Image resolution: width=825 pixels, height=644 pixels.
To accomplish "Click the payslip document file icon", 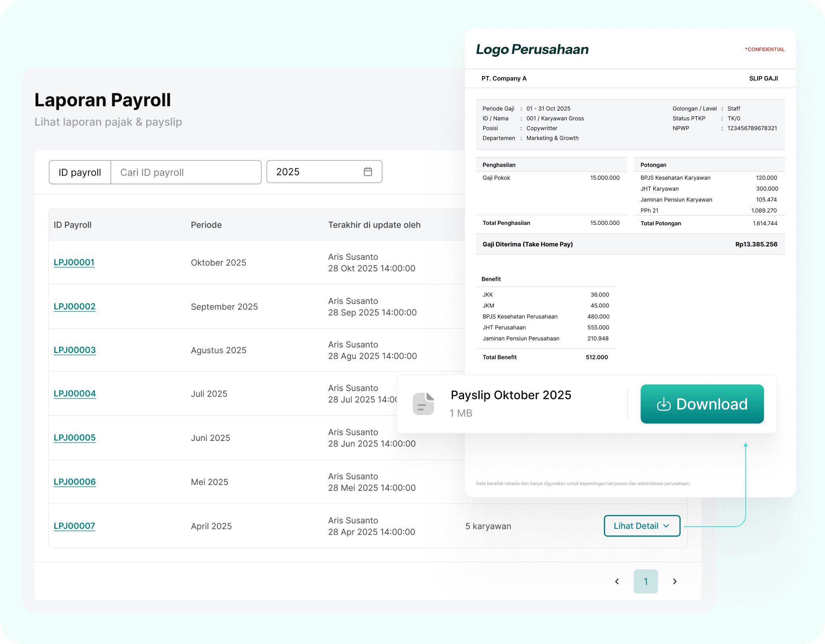I will click(423, 404).
